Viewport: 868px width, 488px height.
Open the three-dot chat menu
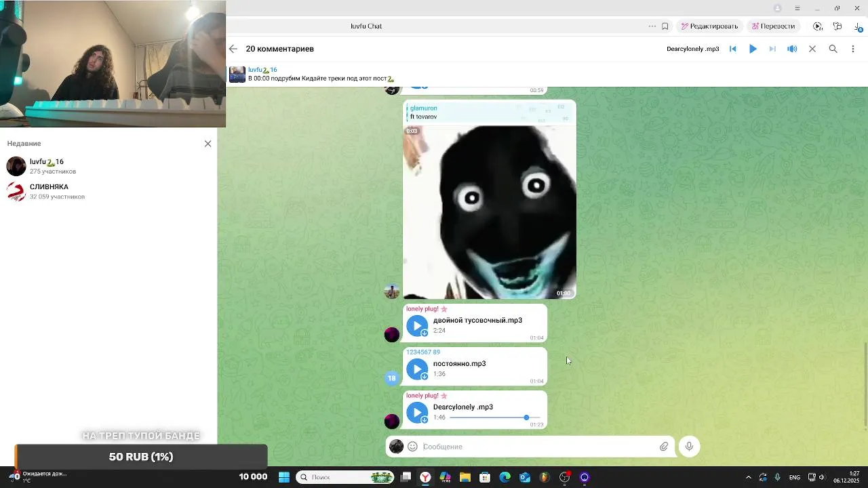(x=853, y=49)
